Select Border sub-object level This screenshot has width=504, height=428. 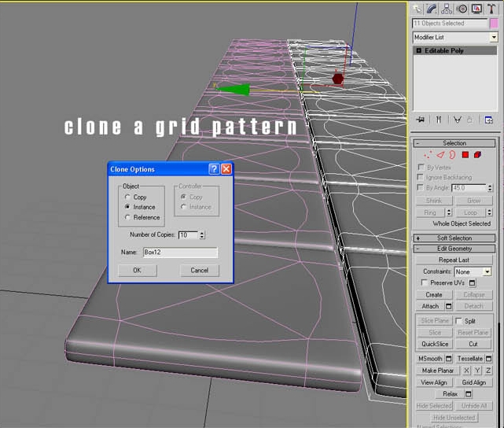[x=452, y=155]
